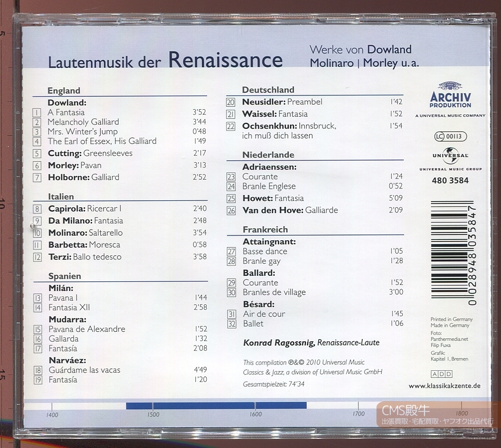Select 'Neusidler: Preambel' track
The width and height of the screenshot is (501, 448).
coord(282,102)
